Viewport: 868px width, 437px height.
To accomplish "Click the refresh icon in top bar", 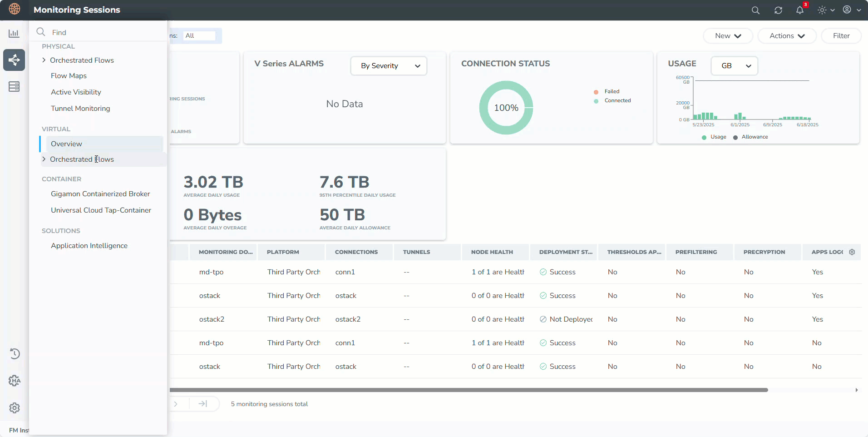I will (x=778, y=10).
